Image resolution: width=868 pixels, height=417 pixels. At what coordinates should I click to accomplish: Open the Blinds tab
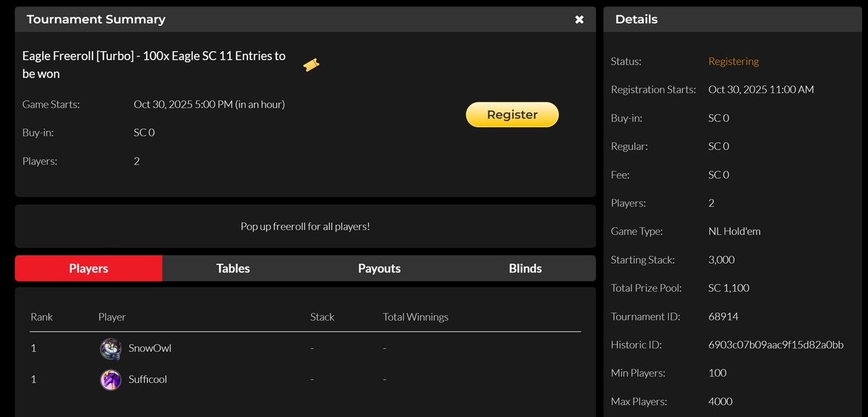524,268
